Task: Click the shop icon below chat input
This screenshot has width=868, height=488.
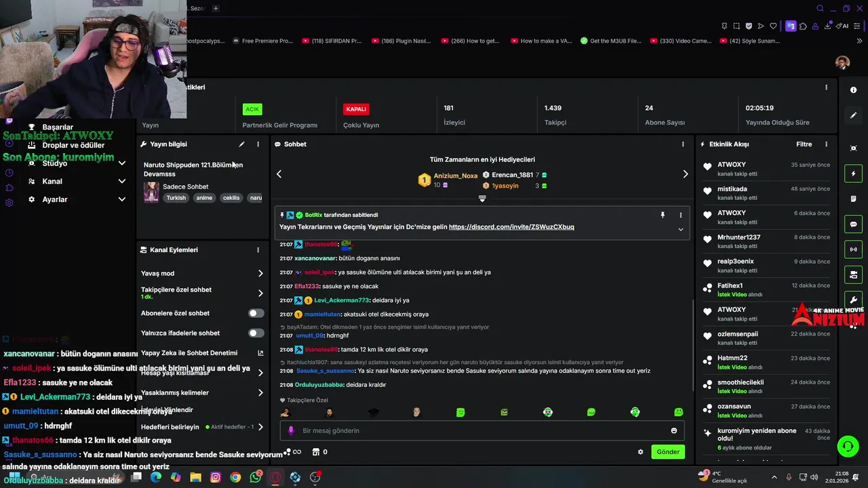Action: tap(315, 452)
